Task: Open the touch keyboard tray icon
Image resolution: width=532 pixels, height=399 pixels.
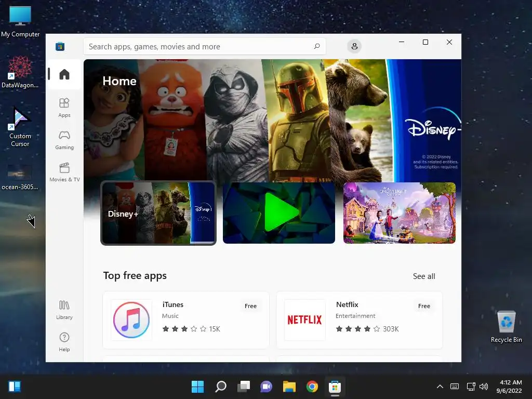Action: [x=454, y=387]
